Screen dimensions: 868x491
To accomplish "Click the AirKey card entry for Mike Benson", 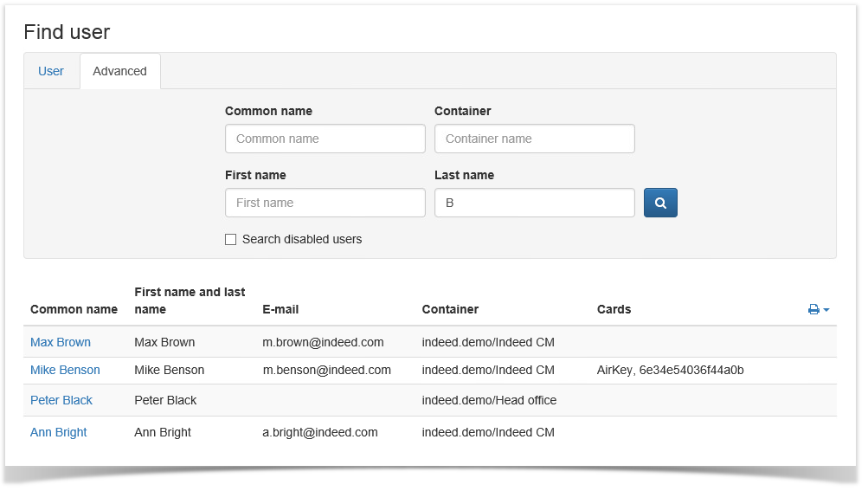I will 670,370.
